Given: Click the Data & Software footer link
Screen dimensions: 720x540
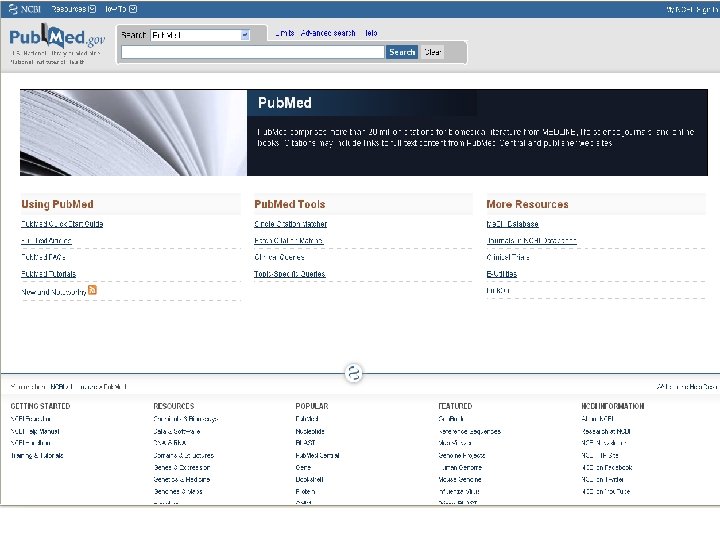Looking at the screenshot, I should [177, 431].
